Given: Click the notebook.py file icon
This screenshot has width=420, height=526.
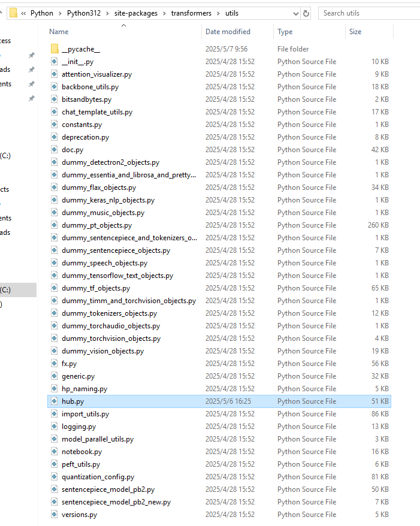Looking at the screenshot, I should point(55,452).
